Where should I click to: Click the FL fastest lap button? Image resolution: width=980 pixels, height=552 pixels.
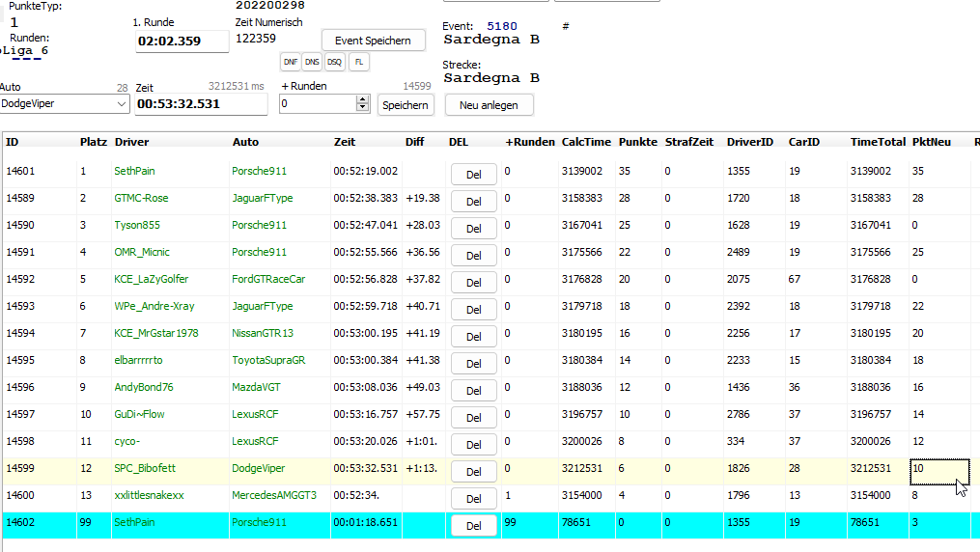358,62
